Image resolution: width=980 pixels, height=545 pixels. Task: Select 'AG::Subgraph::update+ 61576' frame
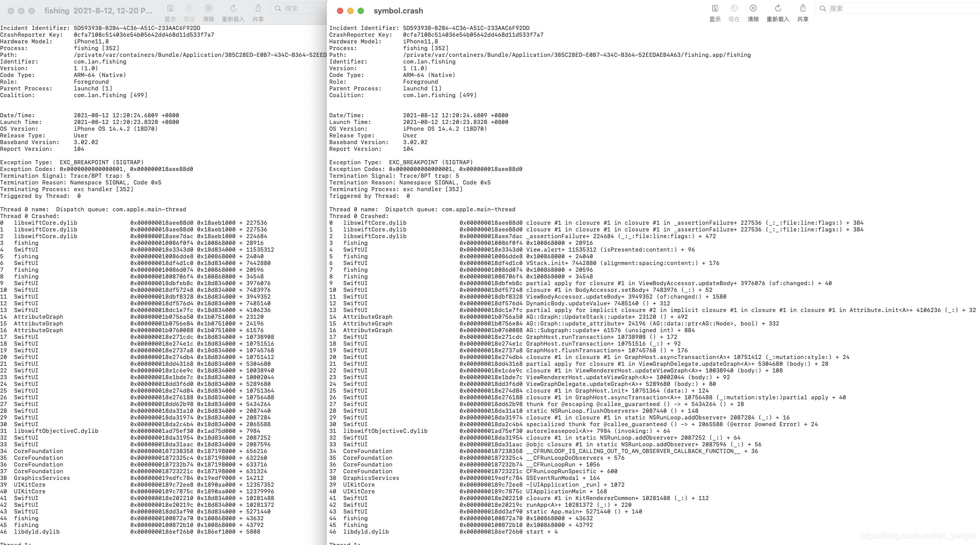click(512, 330)
